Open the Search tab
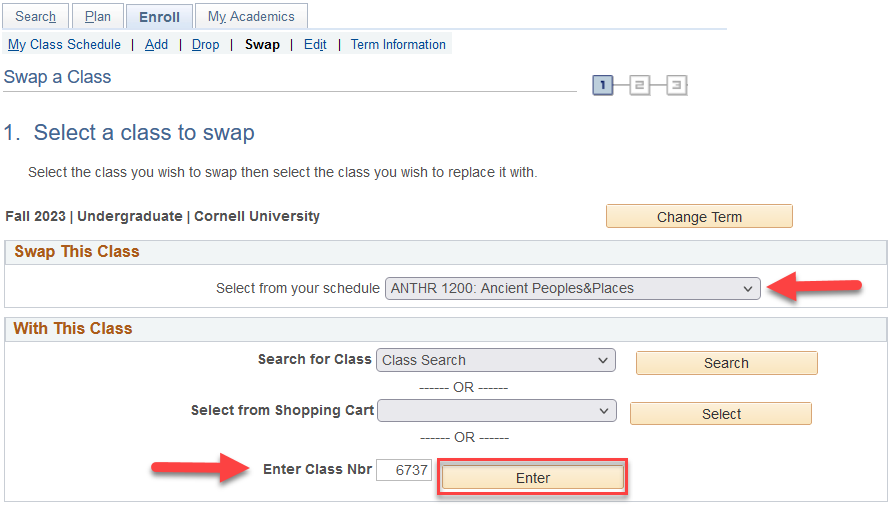This screenshot has width=889, height=508. pos(36,17)
